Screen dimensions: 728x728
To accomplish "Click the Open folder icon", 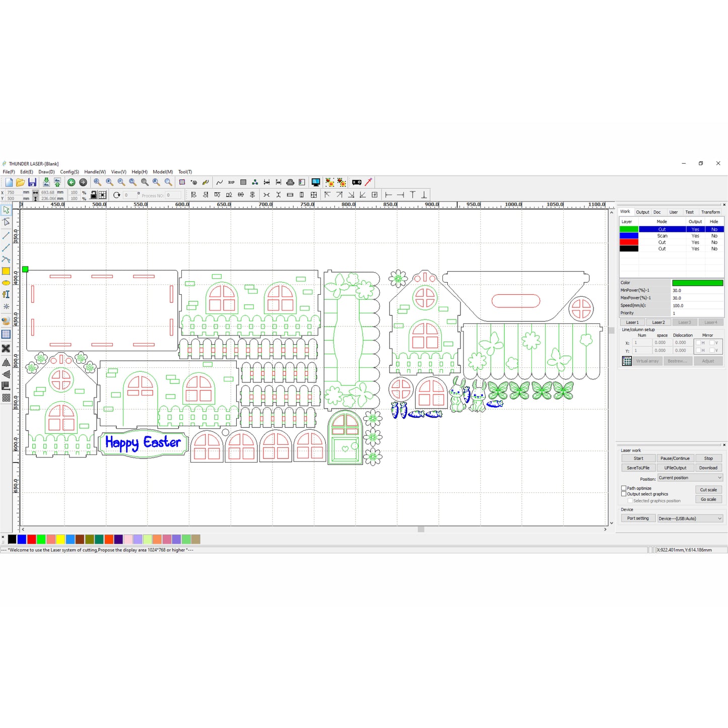I will tap(20, 182).
